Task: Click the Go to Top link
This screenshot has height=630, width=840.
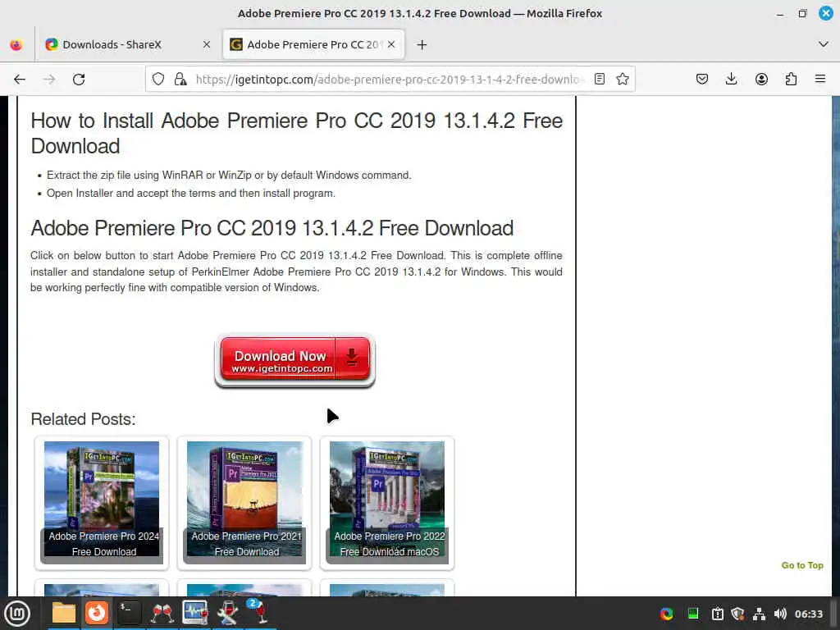Action: [x=802, y=565]
